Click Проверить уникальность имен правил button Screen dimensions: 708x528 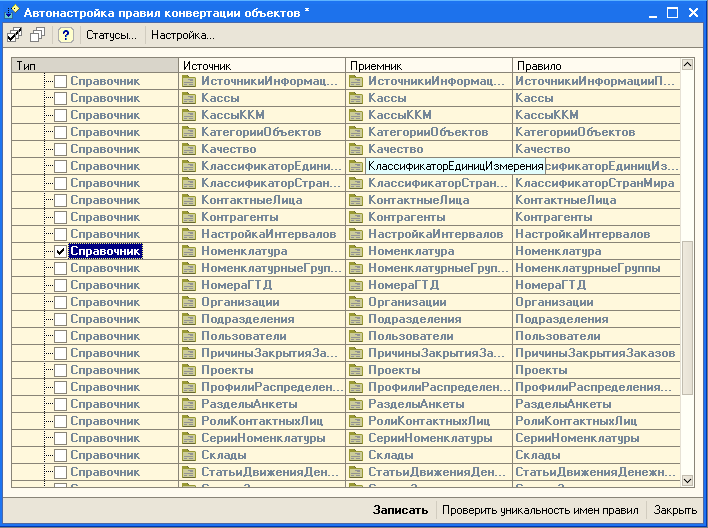(540, 510)
